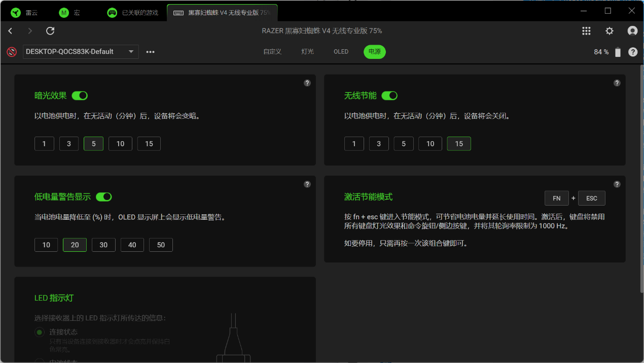
Task: Disable the 无线节能 toggle
Action: coord(389,95)
